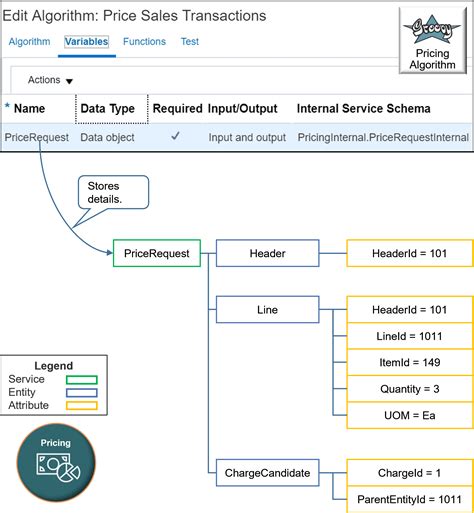The width and height of the screenshot is (474, 513).
Task: Click the Actions dropdown arrow
Action: tap(69, 81)
